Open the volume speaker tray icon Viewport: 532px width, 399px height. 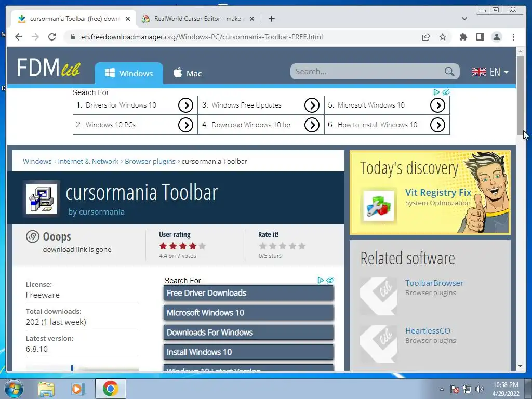pyautogui.click(x=480, y=389)
